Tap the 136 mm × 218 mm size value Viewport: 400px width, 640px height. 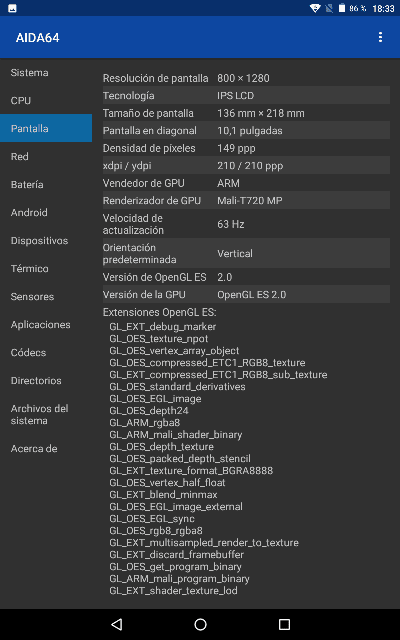pyautogui.click(x=261, y=113)
